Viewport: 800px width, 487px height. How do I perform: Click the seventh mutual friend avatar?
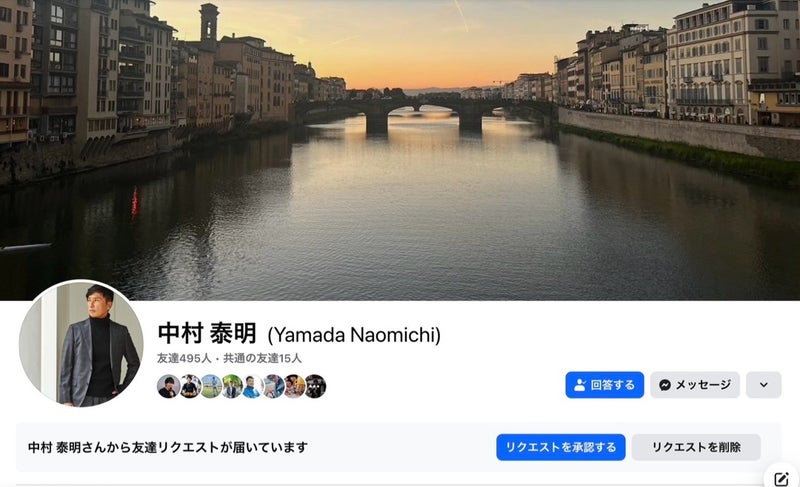click(294, 387)
